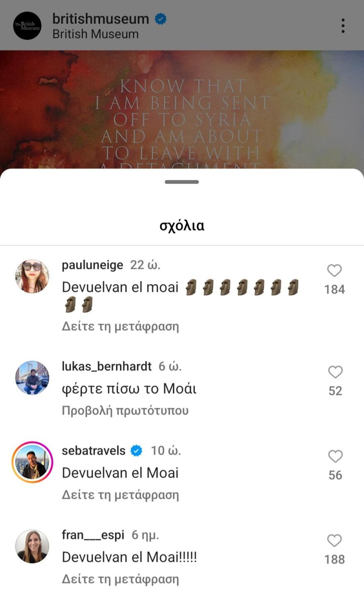Open British Museum profile logo
Screen dimensions: 364x606
[27, 26]
